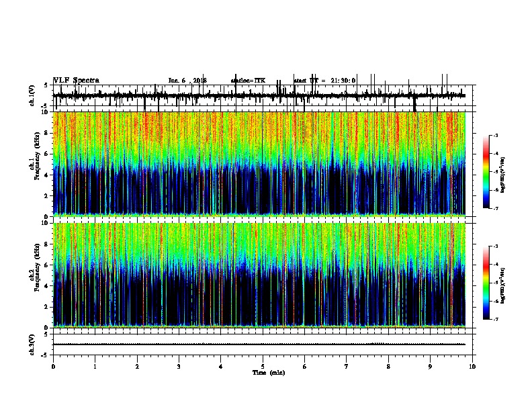This screenshot has width=532, height=411.
Task: Click the "ch.1(V)" waveform axis label
Action: click(x=32, y=95)
